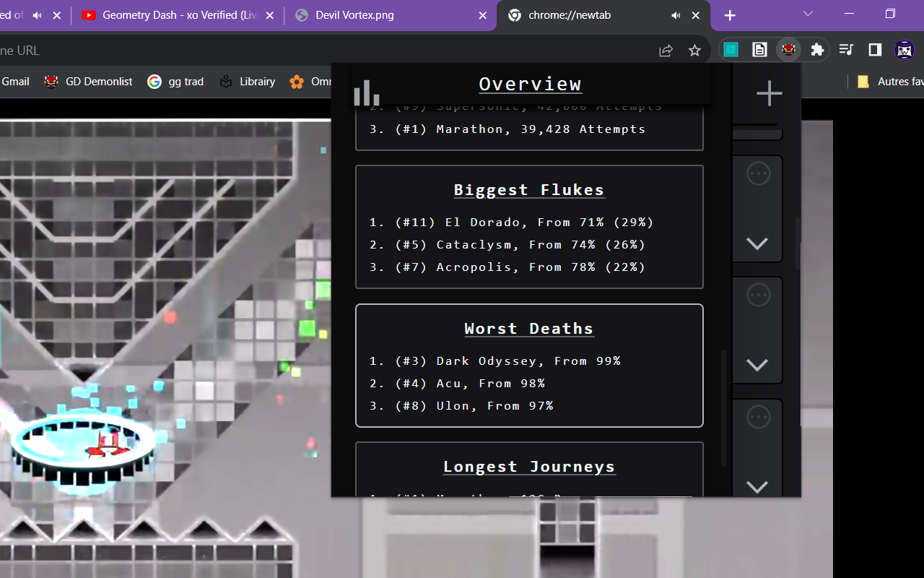Expand the card beside the Longest Journeys heading
Screen dimensions: 924x578
pyautogui.click(x=757, y=487)
